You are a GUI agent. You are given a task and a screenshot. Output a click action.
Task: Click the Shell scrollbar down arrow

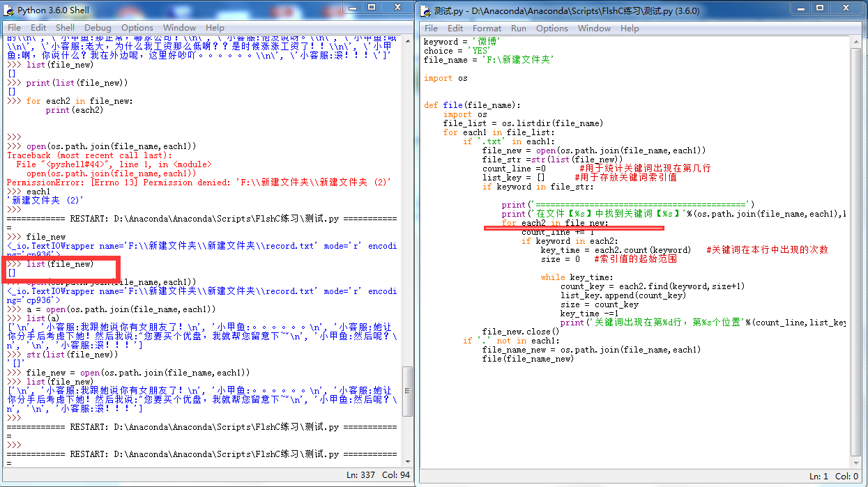pos(407,461)
